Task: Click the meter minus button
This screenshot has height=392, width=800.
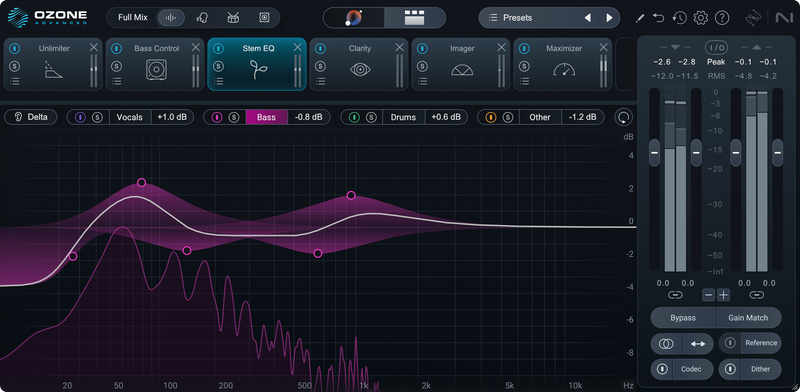Action: [709, 295]
